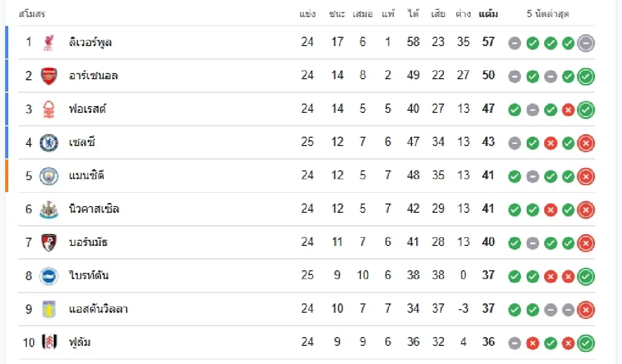Open the แอสตันวิลลา team link
Image resolution: width=622 pixels, height=364 pixels.
pos(98,310)
